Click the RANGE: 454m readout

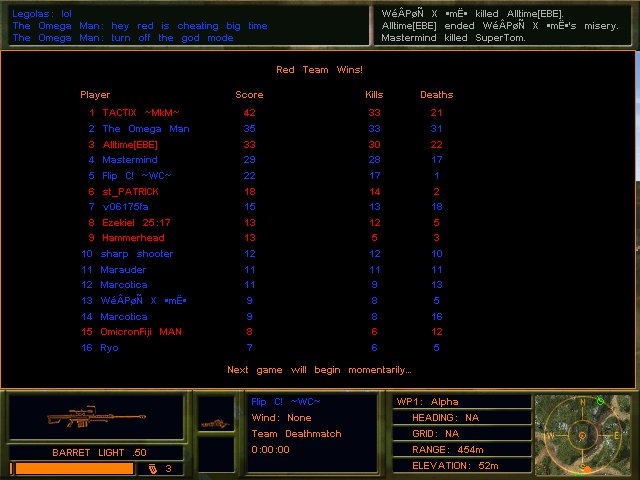coord(460,450)
